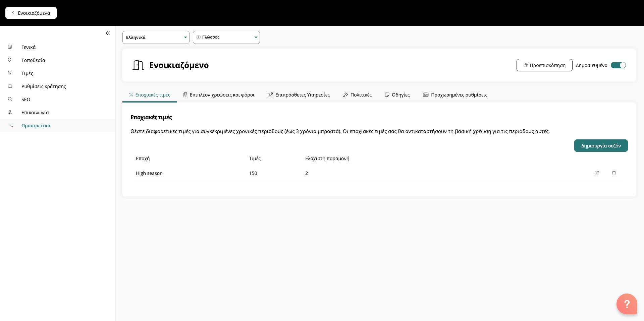
Task: Click the Τοποθεσία pin icon
Action: (x=10, y=60)
